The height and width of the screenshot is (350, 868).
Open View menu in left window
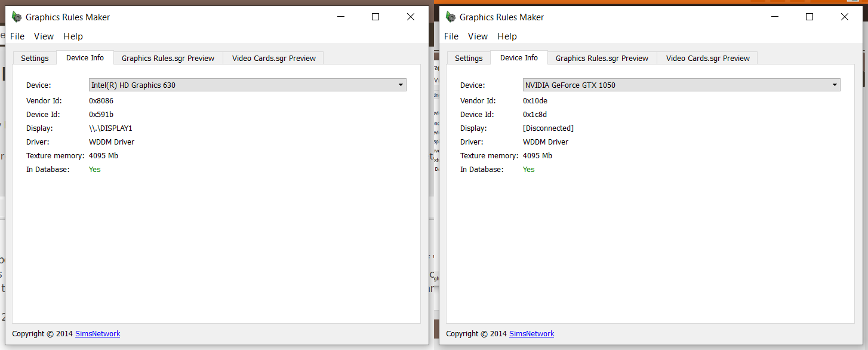click(x=44, y=36)
